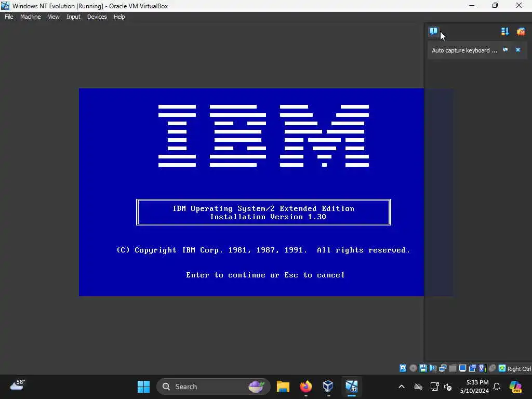This screenshot has width=532, height=399.
Task: Click the recording status icon
Action: 472,368
